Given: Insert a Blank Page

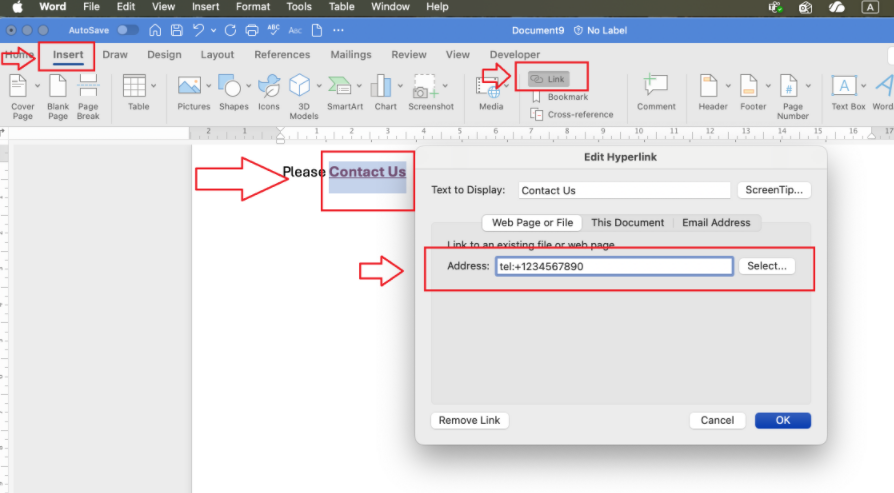Looking at the screenshot, I should pos(58,97).
